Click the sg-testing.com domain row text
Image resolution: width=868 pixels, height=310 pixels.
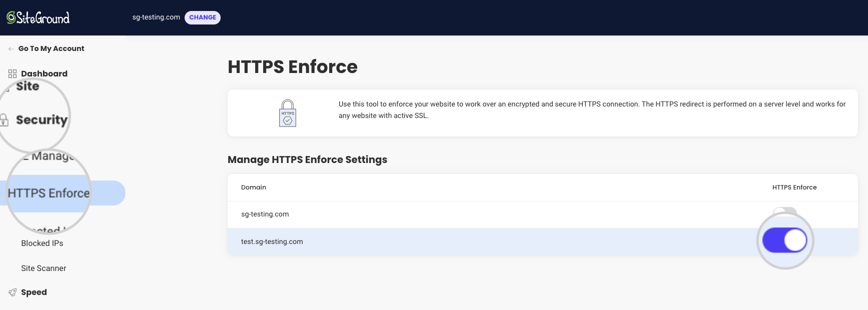[265, 214]
